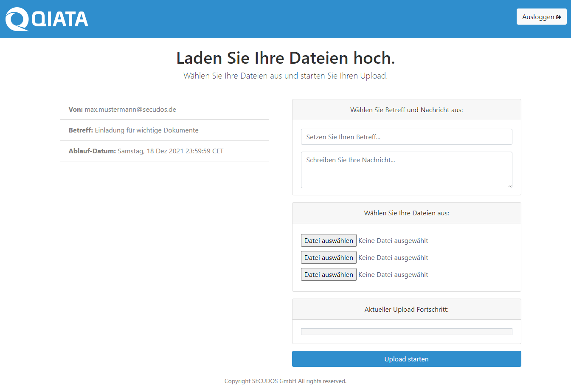Click Keine Datei ausgewählt next to first picker
This screenshot has width=571, height=392.
pyautogui.click(x=393, y=240)
